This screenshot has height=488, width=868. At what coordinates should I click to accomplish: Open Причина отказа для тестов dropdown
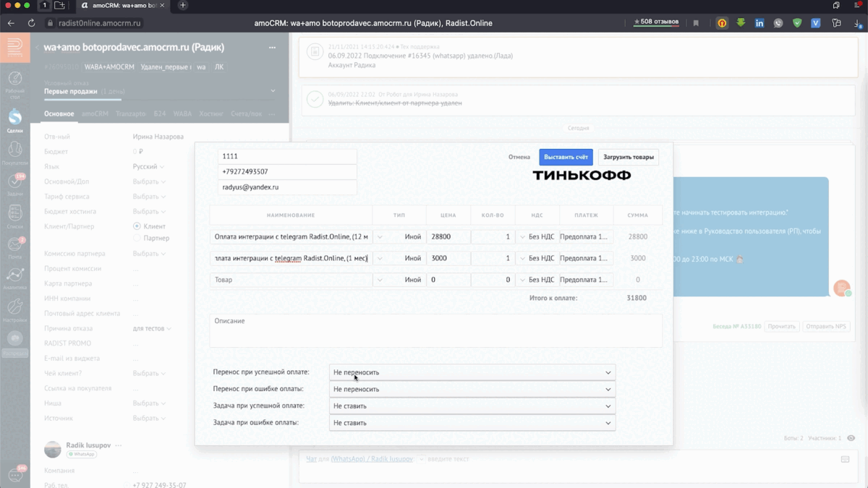(152, 328)
